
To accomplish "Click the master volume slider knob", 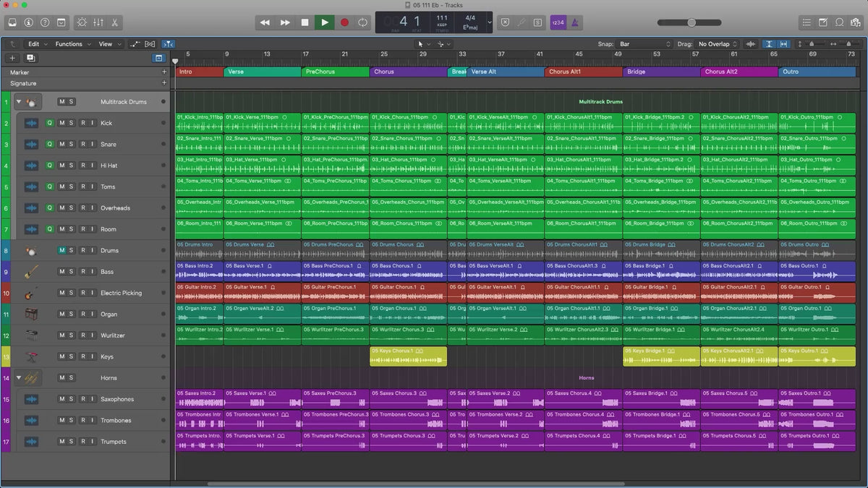I will pos(692,22).
